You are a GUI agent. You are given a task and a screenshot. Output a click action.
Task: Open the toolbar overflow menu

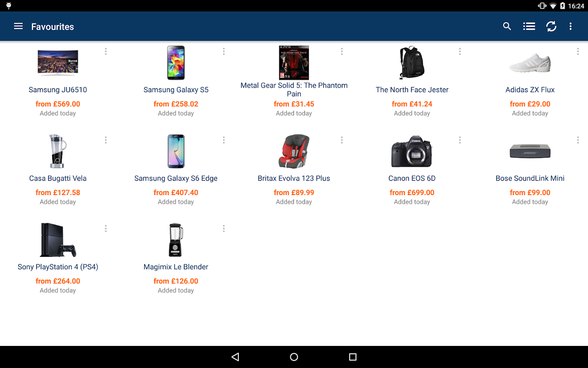[570, 26]
